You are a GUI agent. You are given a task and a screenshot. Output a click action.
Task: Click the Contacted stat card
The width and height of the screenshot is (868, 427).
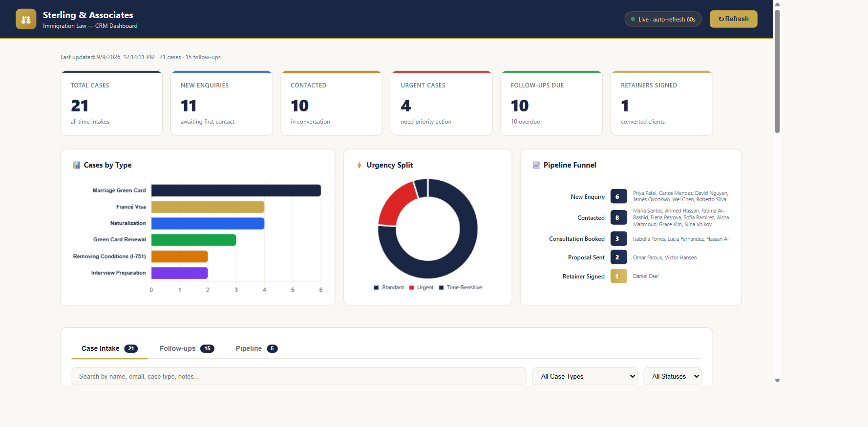[331, 103]
